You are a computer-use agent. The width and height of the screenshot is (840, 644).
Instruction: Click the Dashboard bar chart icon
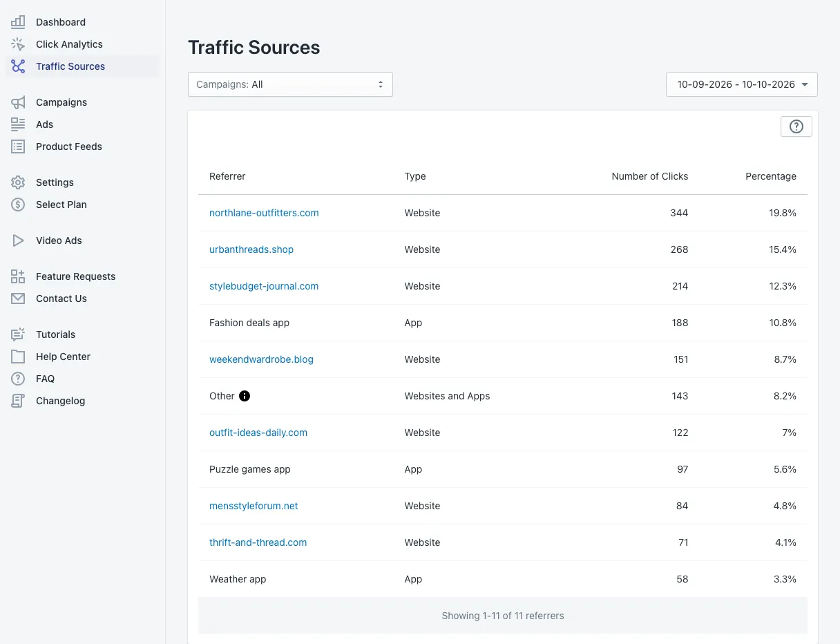coord(18,22)
